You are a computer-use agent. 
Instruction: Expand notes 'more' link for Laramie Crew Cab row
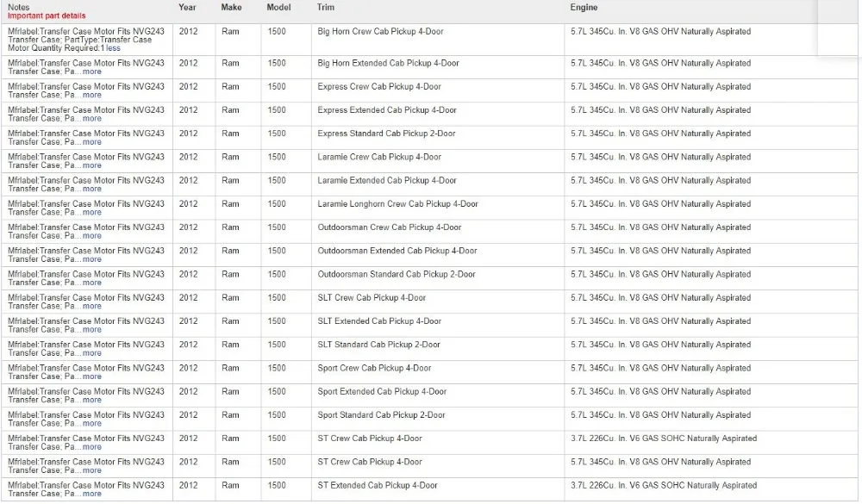click(92, 165)
